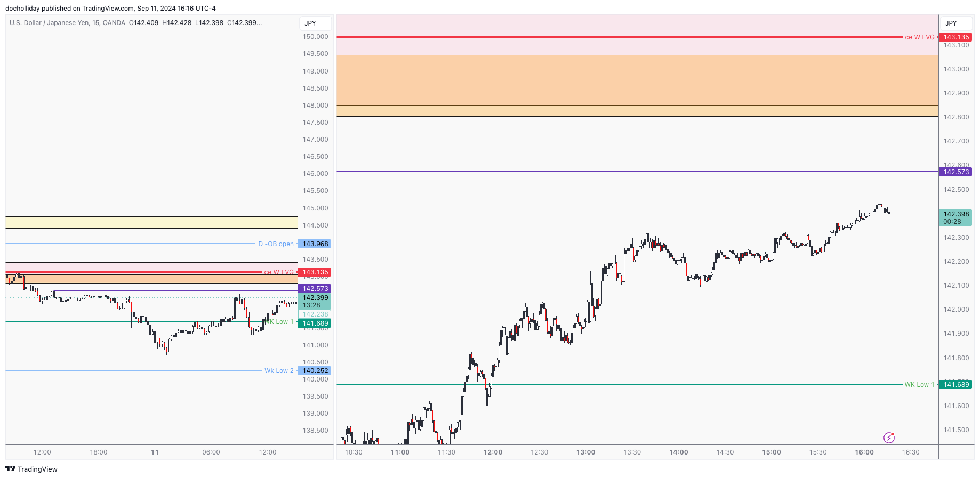
Task: Click the 18:00 time label on the left chart
Action: 98,452
